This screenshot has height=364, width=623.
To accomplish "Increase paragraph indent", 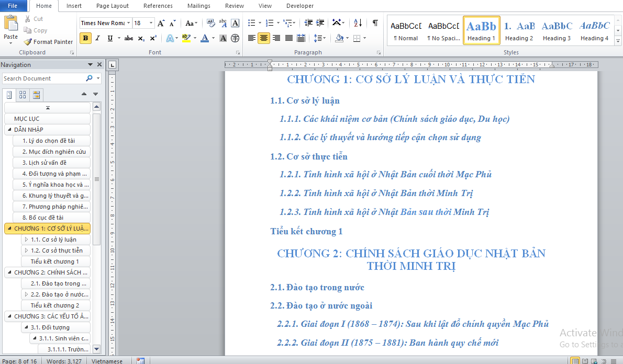I will tap(320, 23).
